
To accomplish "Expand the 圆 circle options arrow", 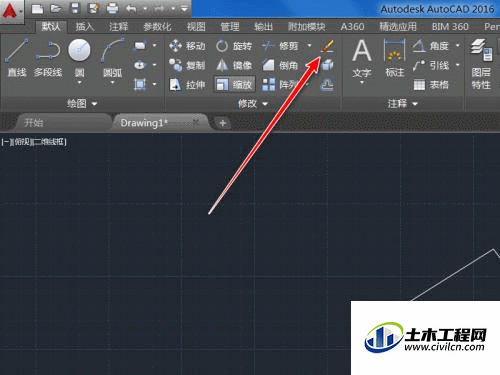I will [x=79, y=82].
